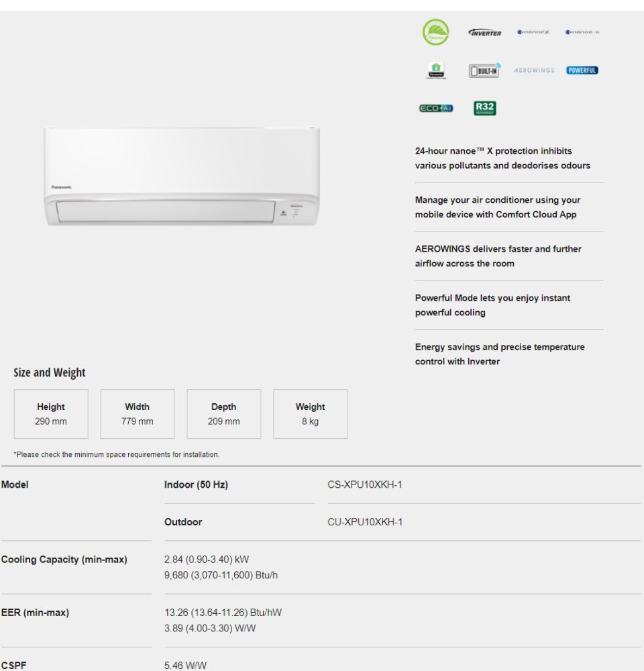Click the CS-XPU10XKH-1 indoor model value
This screenshot has height=671, width=644.
pyautogui.click(x=364, y=484)
